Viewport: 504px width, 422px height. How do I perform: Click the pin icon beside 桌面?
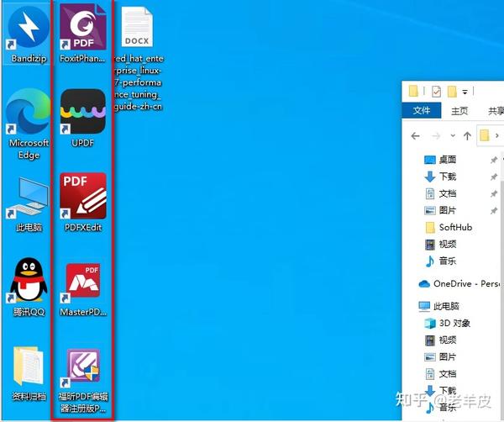click(494, 160)
